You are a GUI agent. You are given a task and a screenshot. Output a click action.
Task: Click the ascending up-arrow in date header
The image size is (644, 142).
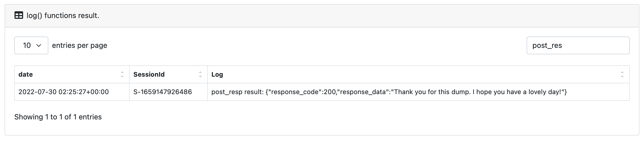pyautogui.click(x=122, y=72)
